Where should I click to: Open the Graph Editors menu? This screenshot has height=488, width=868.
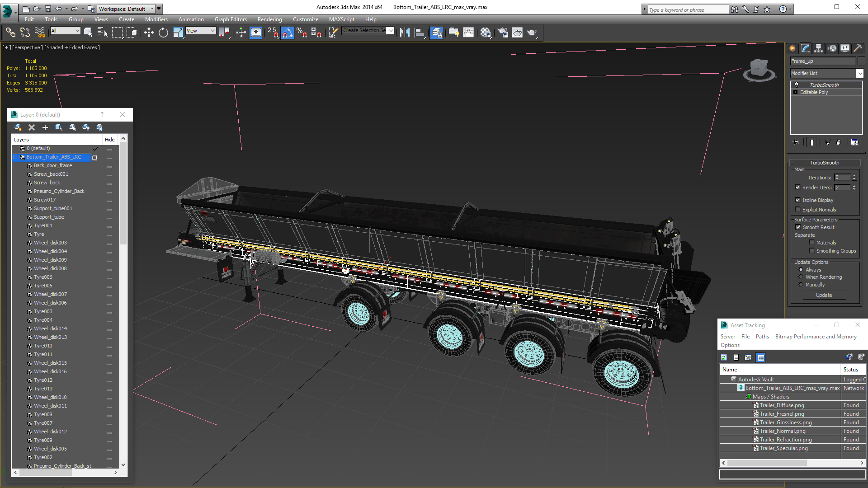(x=231, y=19)
